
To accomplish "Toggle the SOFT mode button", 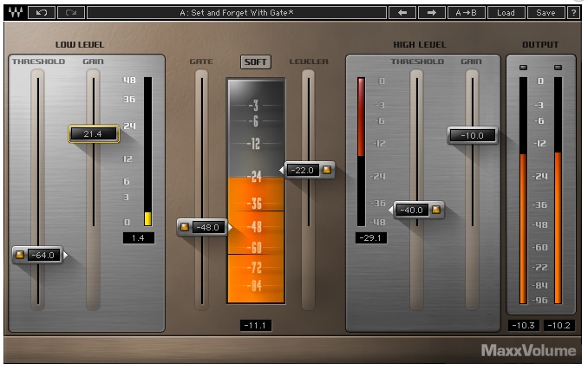I will point(255,62).
